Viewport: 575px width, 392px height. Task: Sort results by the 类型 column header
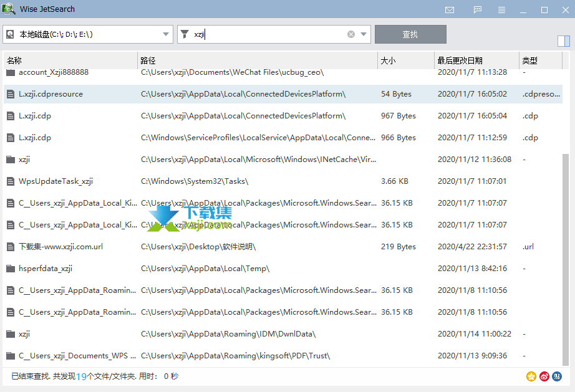(x=541, y=60)
